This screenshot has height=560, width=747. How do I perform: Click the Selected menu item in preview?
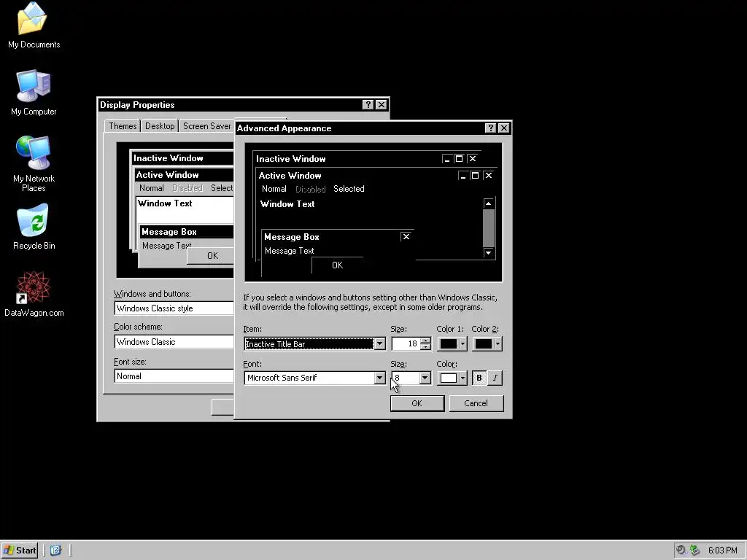[x=349, y=189]
